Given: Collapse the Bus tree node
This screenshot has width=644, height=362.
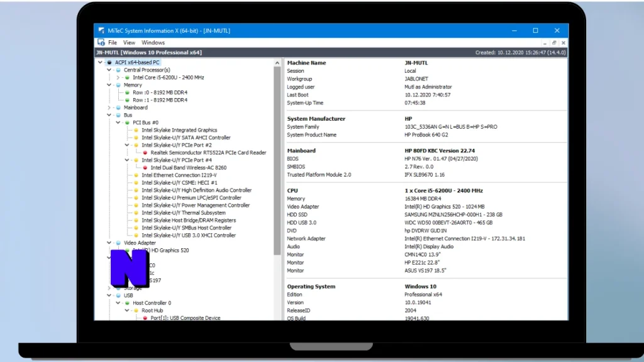Looking at the screenshot, I should (109, 115).
